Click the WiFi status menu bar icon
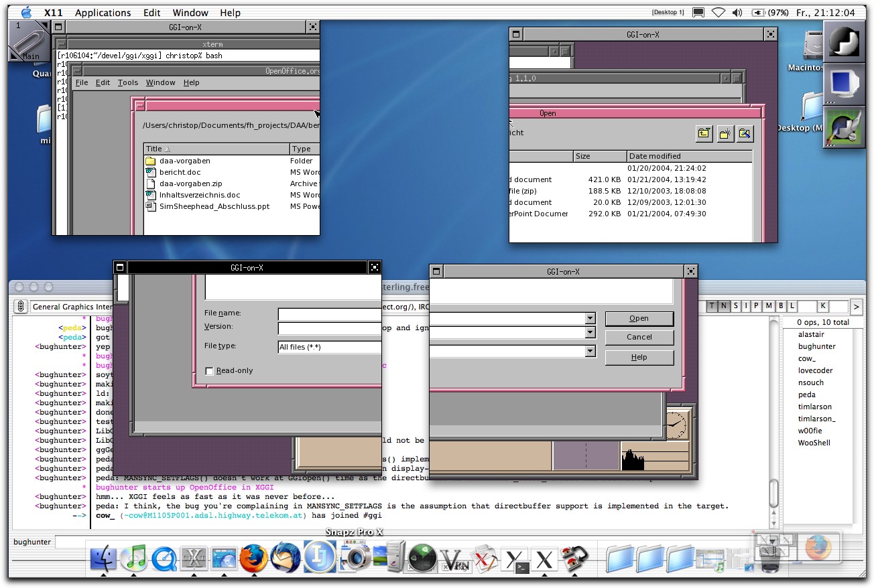 [x=719, y=13]
